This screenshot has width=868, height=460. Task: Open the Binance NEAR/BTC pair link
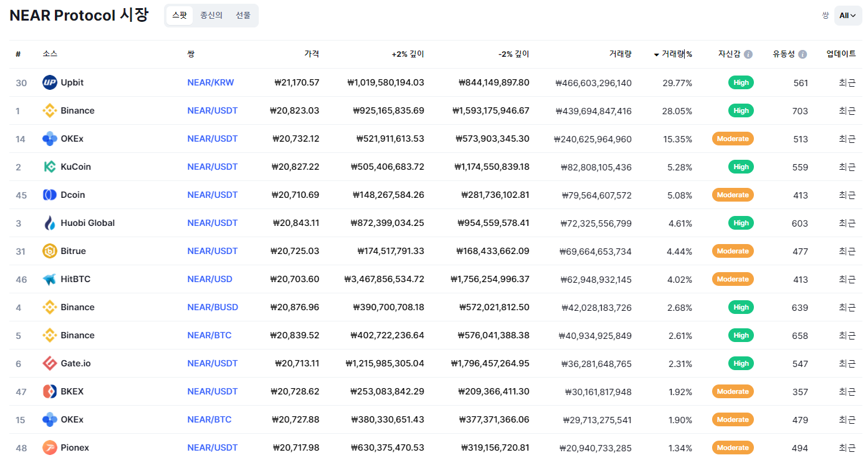pos(210,335)
